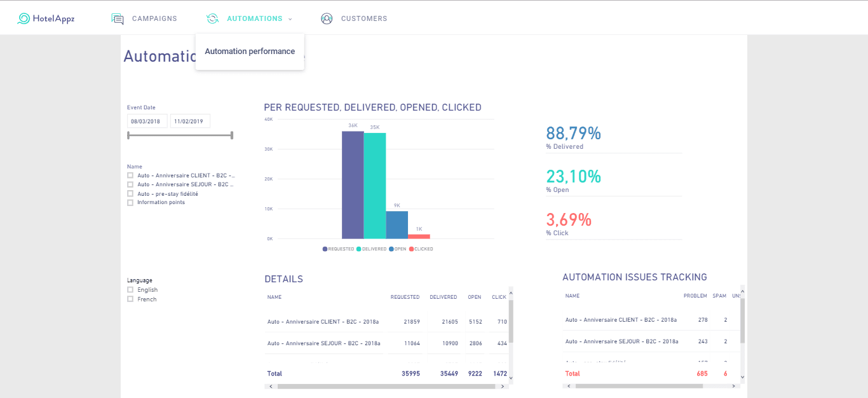
Task: Sort Details table by Requested column
Action: click(x=405, y=297)
